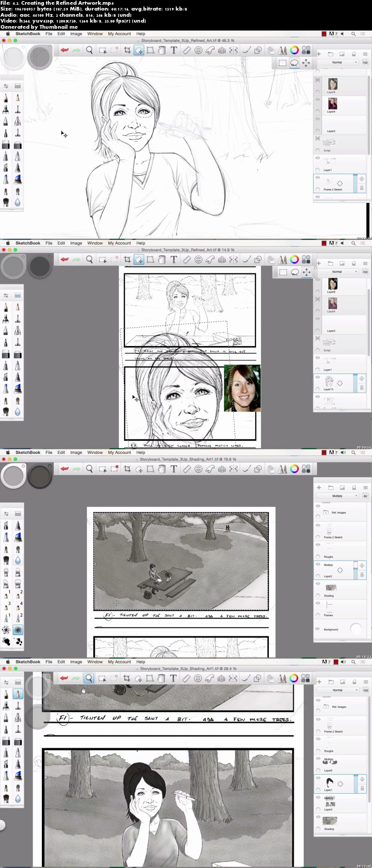Image resolution: width=372 pixels, height=868 pixels.
Task: Open the color wheel editor in the 46.3 % window toolbar
Action: point(294,50)
